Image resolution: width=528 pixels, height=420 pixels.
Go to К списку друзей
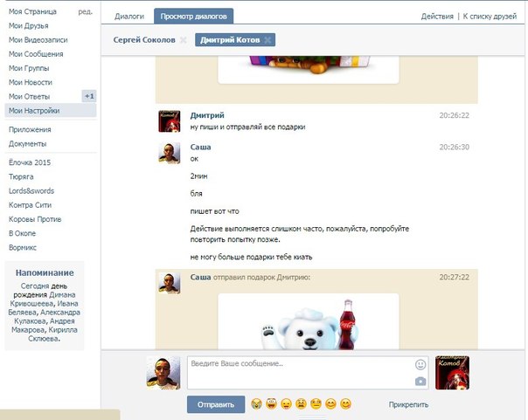[490, 16]
